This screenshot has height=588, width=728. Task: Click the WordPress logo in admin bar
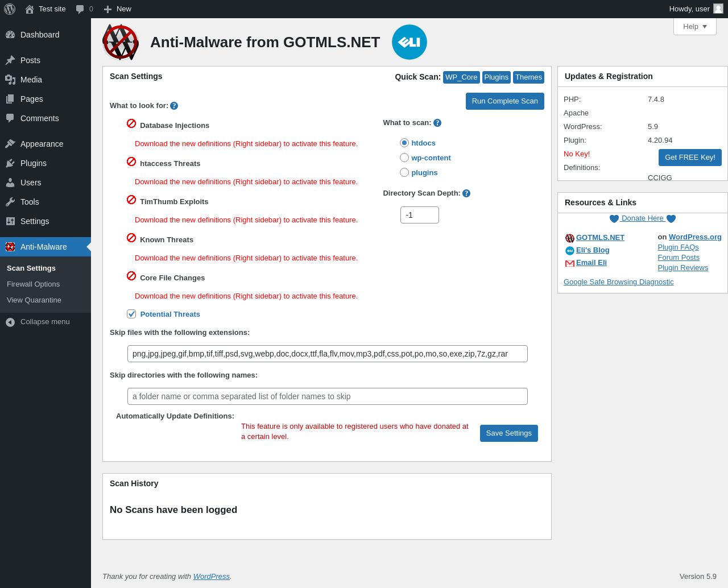click(x=10, y=9)
